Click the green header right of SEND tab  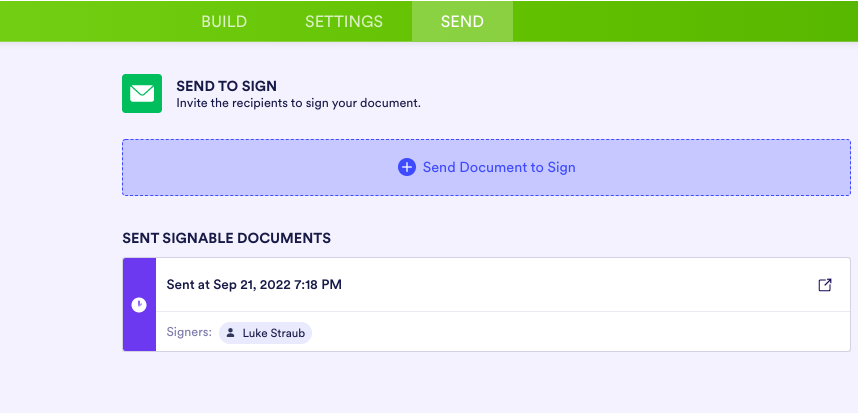(x=680, y=21)
